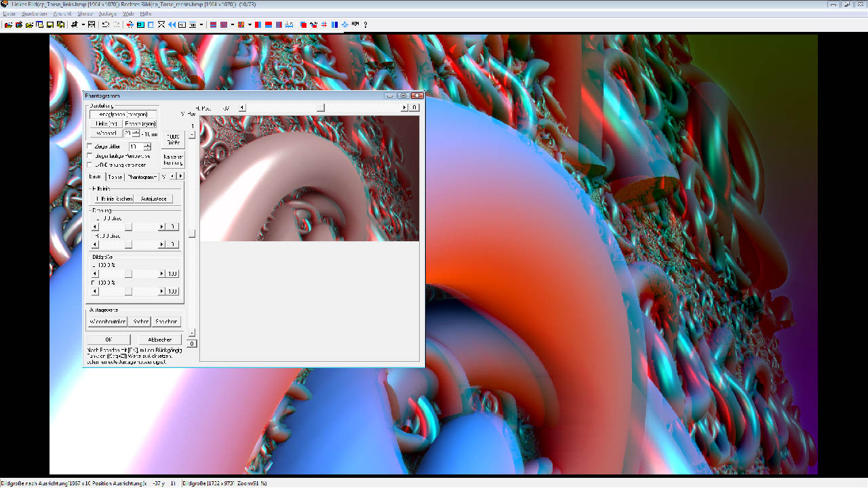868x488 pixels.
Task: Open dropdown arrow after the dotted pattern icon
Action: point(233,24)
